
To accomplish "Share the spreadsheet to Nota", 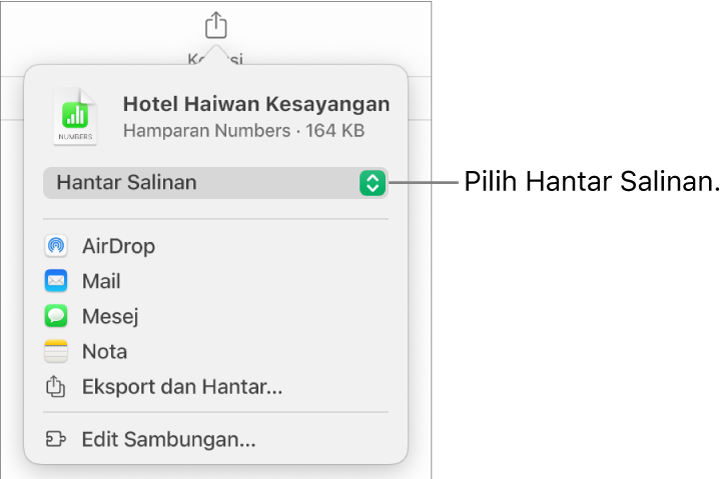I will (x=104, y=351).
